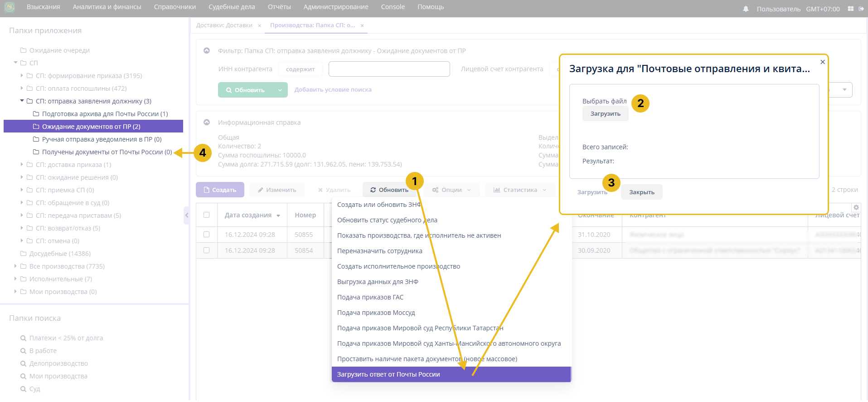868x402 pixels.
Task: Open the Статистика dropdown
Action: point(520,190)
